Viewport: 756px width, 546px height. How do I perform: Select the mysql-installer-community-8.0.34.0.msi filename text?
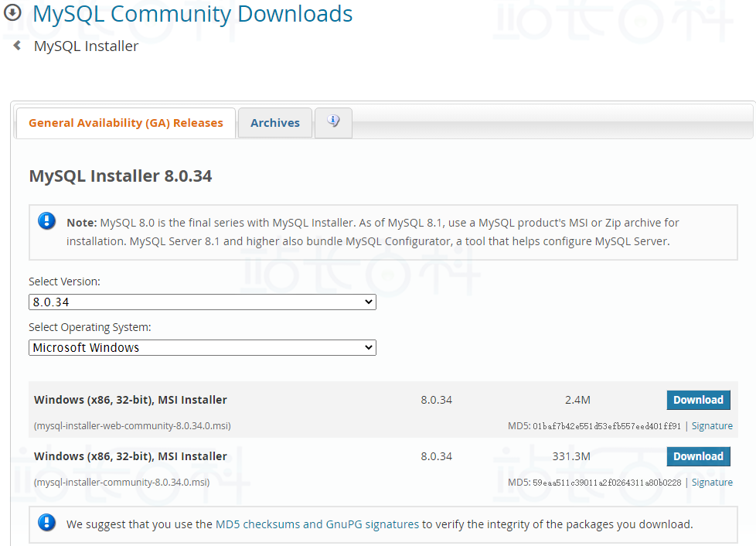point(121,483)
